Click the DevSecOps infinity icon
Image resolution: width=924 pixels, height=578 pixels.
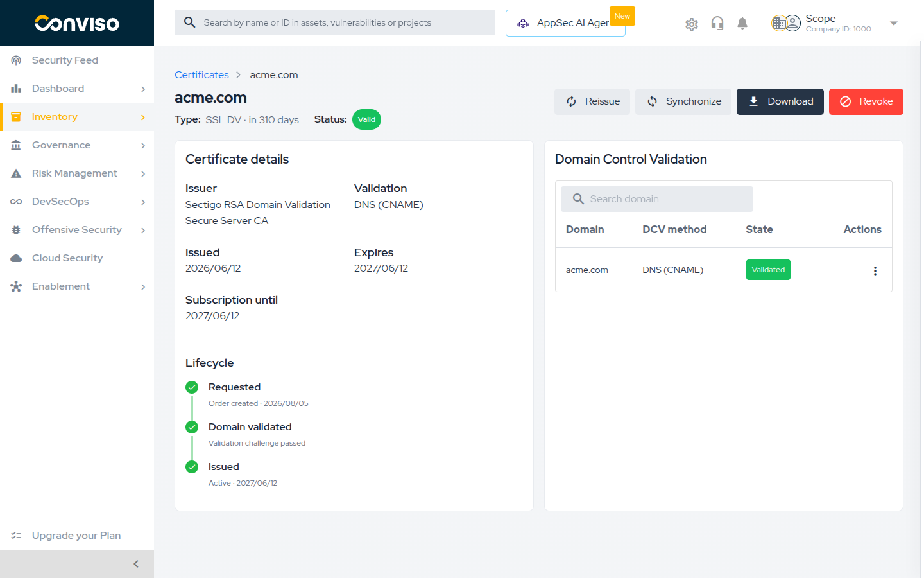coord(16,202)
